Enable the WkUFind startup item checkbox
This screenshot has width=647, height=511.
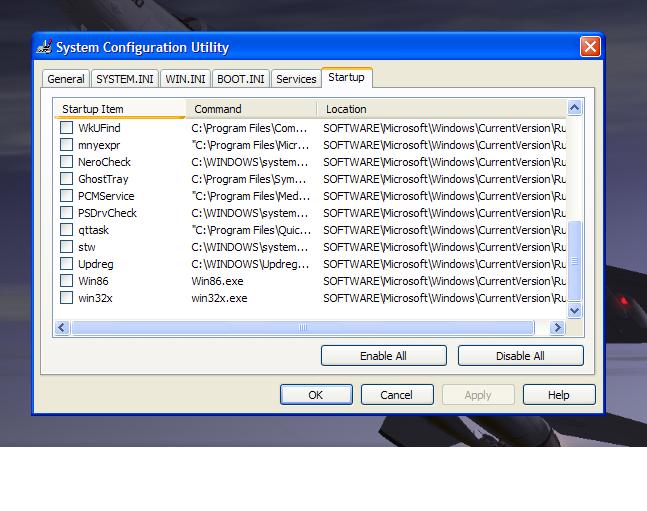point(66,128)
